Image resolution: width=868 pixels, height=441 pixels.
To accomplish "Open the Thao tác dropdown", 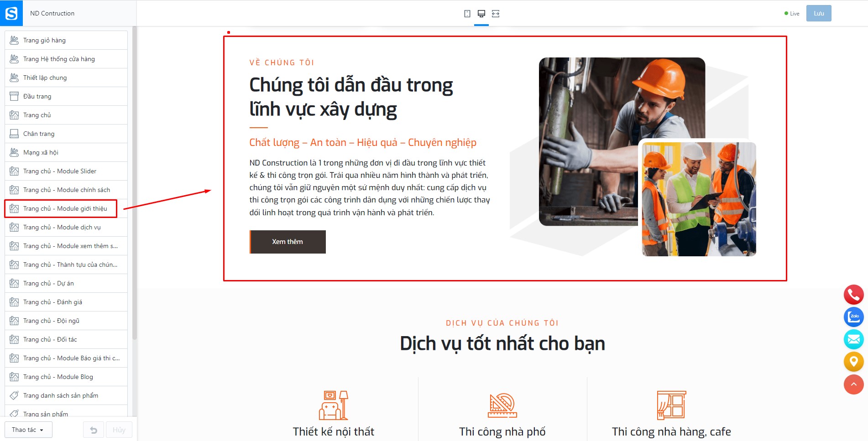I will [x=28, y=430].
